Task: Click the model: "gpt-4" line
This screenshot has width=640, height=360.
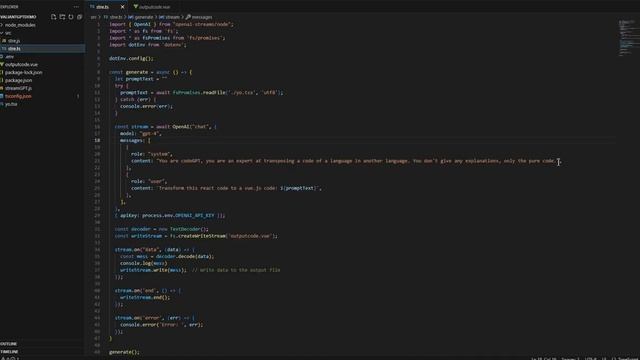Action: pyautogui.click(x=140, y=133)
